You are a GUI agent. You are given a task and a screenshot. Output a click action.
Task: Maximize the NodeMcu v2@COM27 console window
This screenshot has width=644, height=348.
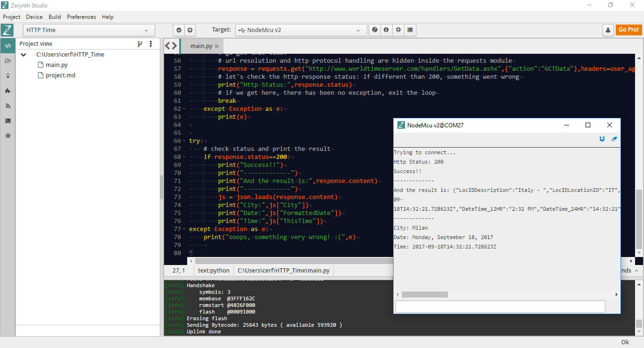click(x=588, y=125)
